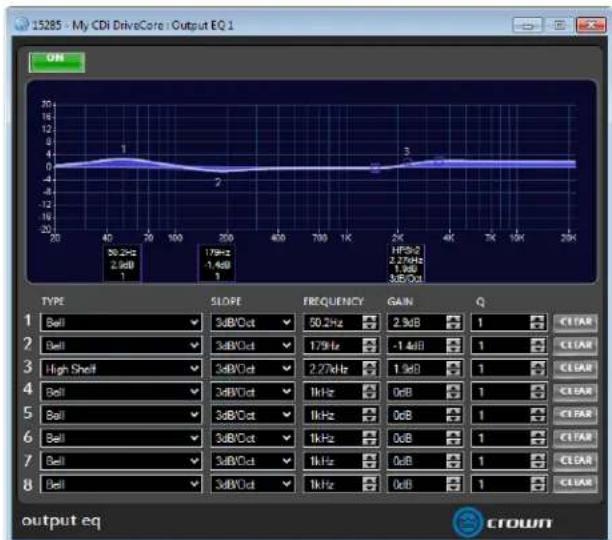Close the Output EQ 1 window

coord(591,25)
